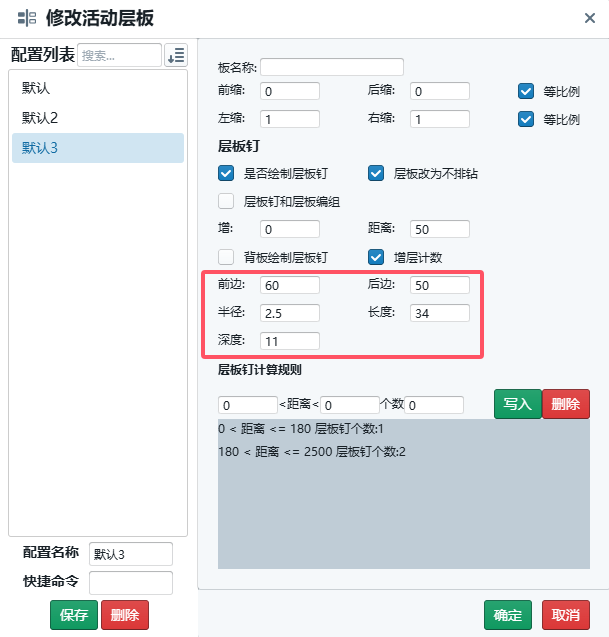The width and height of the screenshot is (609, 637).
Task: Click the red 删除 button beside 写入
Action: [565, 404]
